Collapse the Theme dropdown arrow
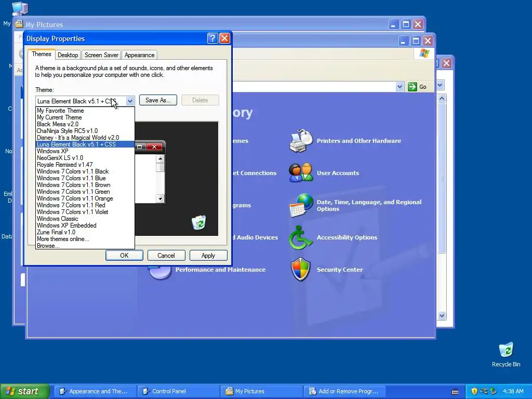532x399 pixels. coord(130,101)
